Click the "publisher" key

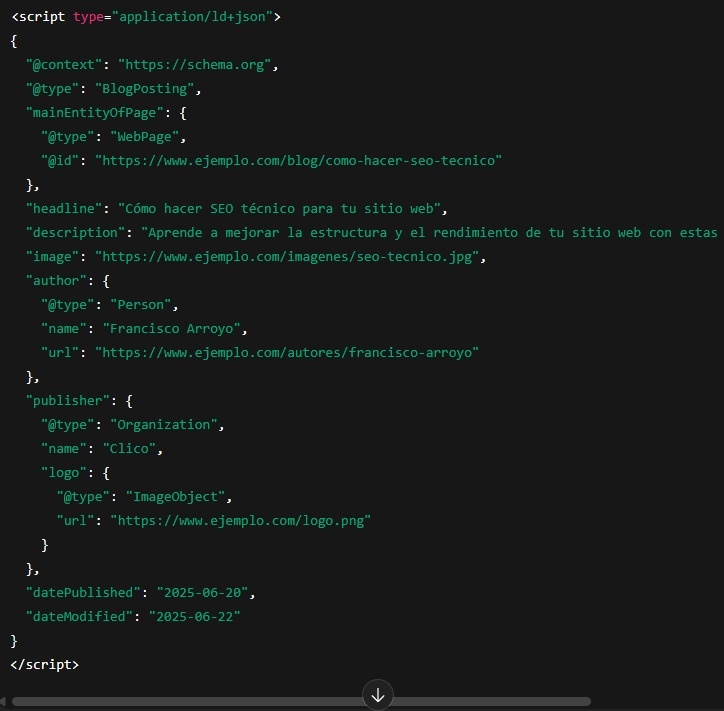pos(67,401)
